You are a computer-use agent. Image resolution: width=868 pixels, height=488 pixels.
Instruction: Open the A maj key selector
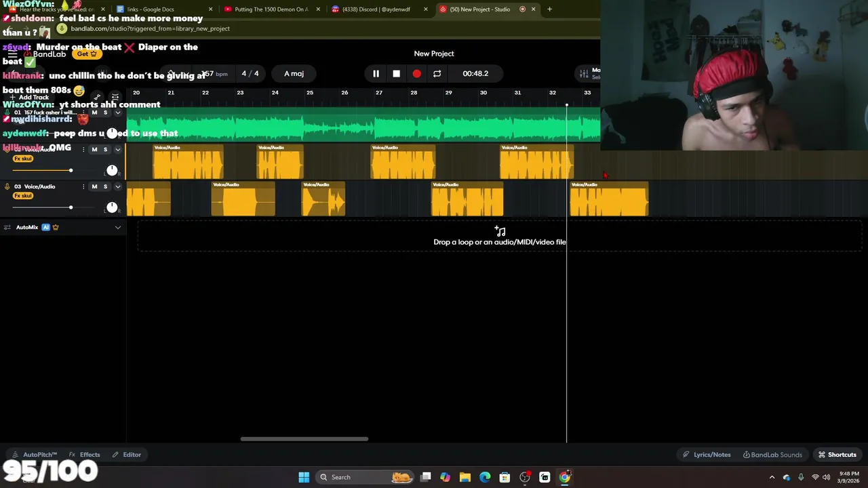[x=294, y=73]
